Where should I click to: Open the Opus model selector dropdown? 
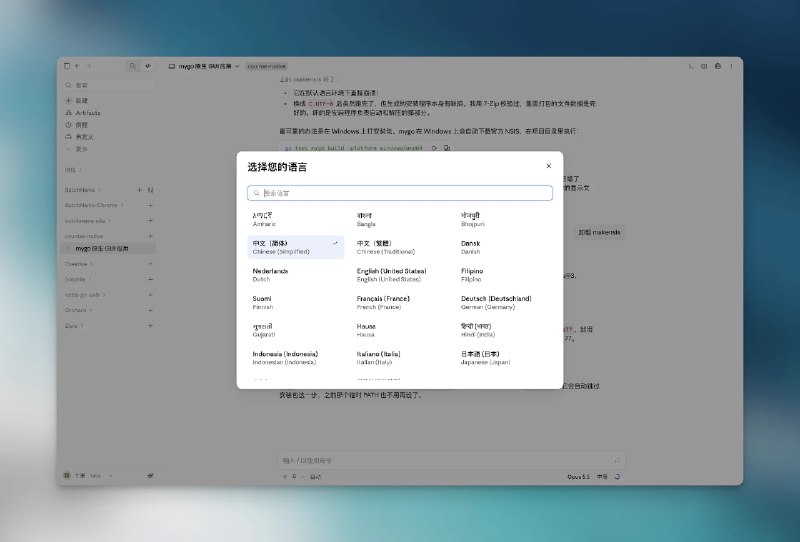[x=578, y=477]
